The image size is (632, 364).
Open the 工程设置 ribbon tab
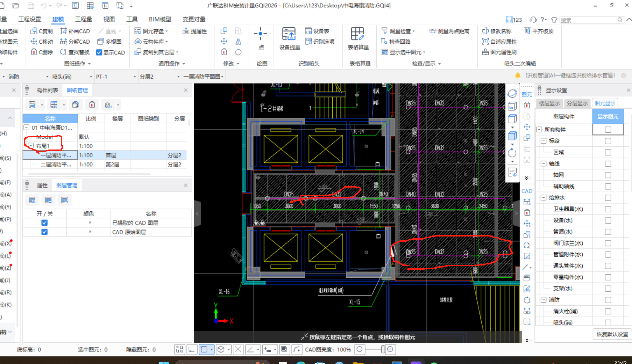(x=30, y=19)
